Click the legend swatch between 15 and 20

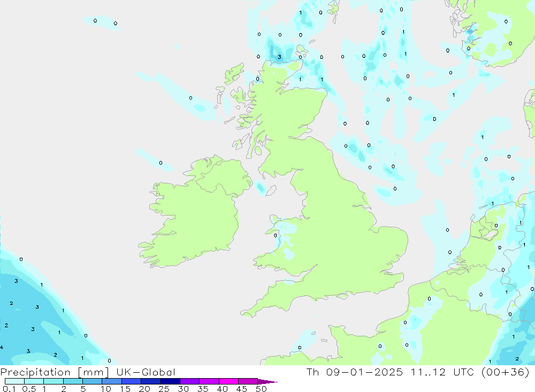pos(132,381)
